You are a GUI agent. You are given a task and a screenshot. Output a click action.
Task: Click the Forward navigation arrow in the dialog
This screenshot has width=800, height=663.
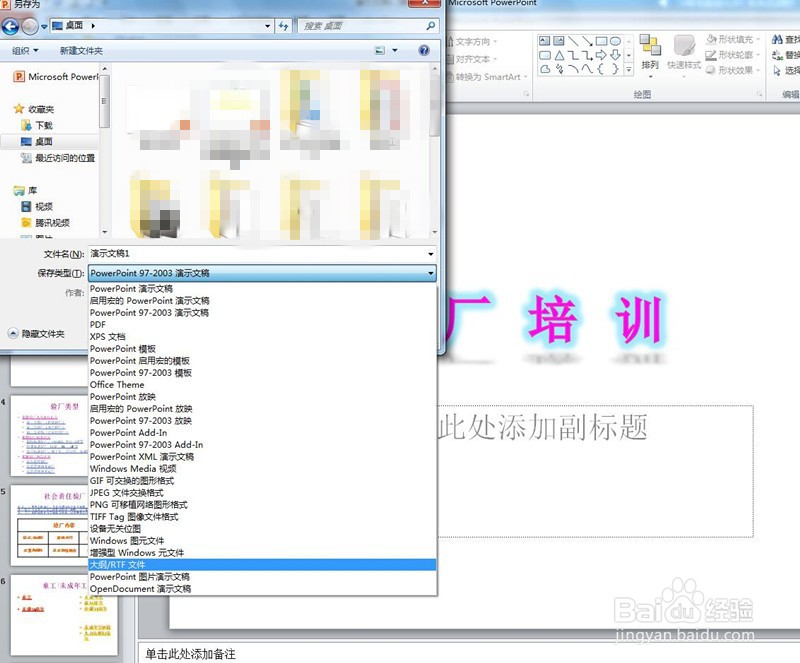click(x=30, y=26)
